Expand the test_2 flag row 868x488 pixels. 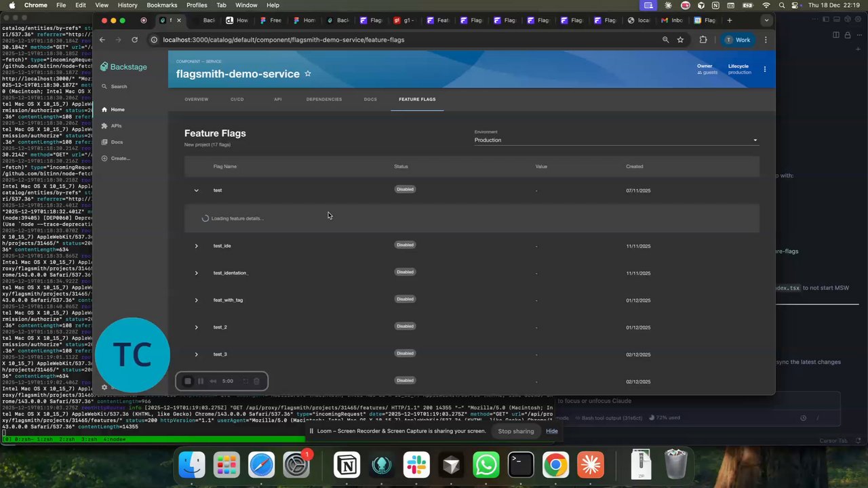[197, 327]
